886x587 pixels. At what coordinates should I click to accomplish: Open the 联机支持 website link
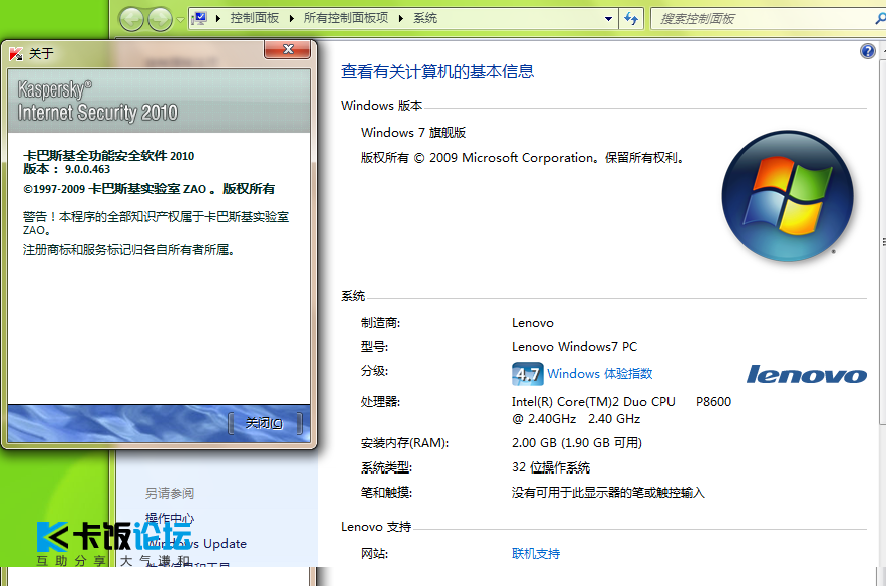coord(536,554)
